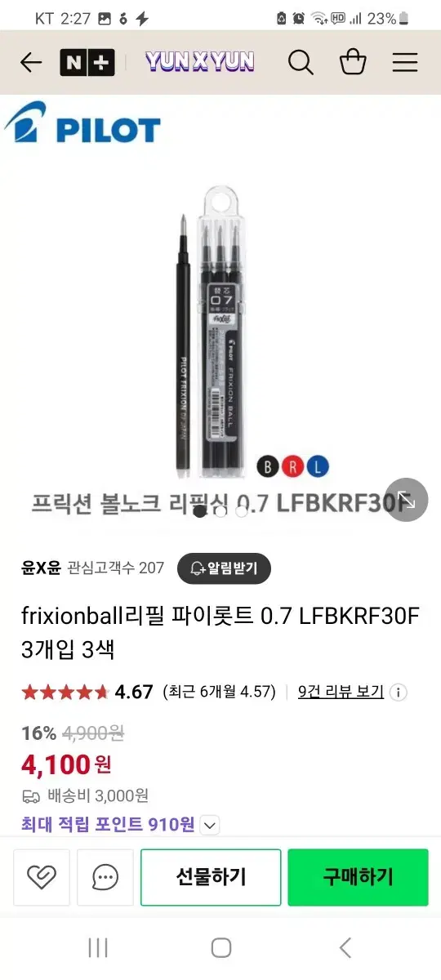
Task: Open the YUN X YUN store logo
Action: point(200,62)
